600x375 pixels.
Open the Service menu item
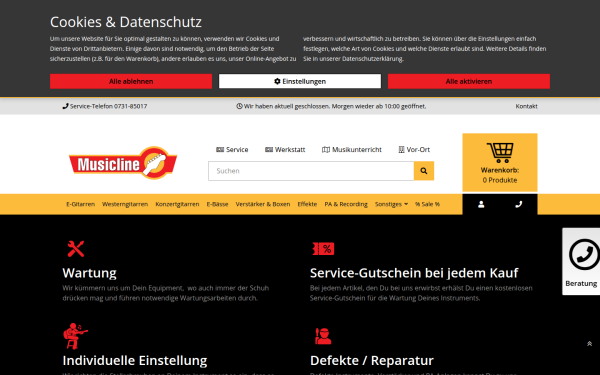tap(232, 150)
